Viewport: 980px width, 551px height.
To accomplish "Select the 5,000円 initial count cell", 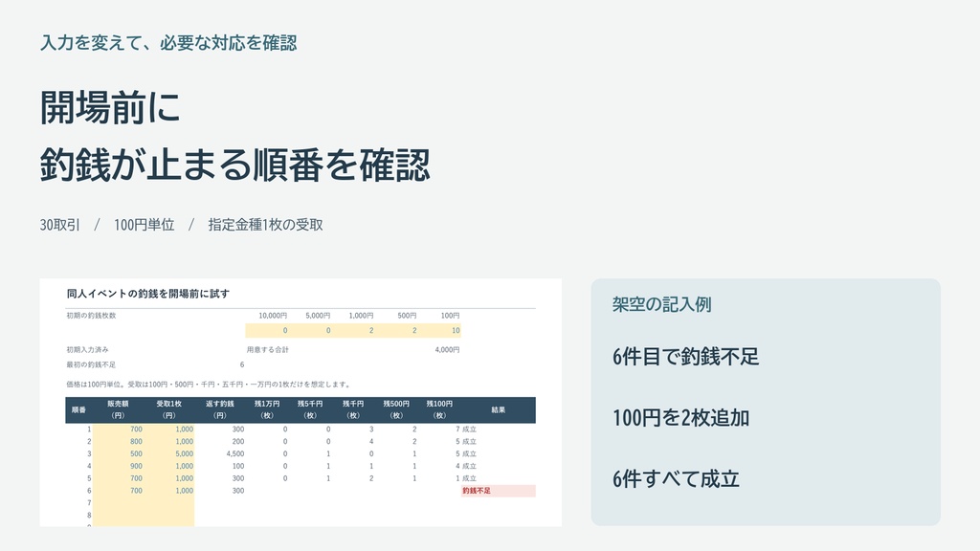I will pyautogui.click(x=310, y=330).
